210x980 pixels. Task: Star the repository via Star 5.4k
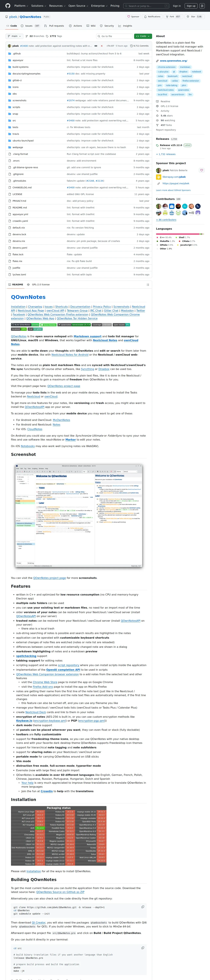194,17
